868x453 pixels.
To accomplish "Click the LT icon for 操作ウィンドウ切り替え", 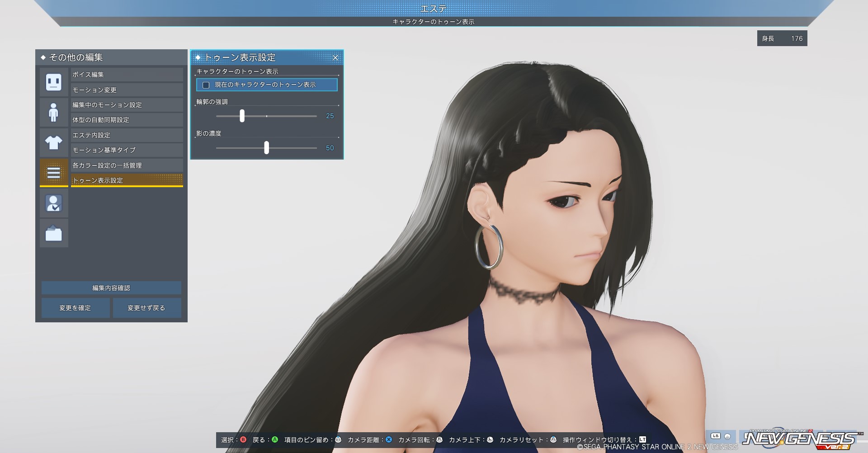I will click(x=643, y=439).
